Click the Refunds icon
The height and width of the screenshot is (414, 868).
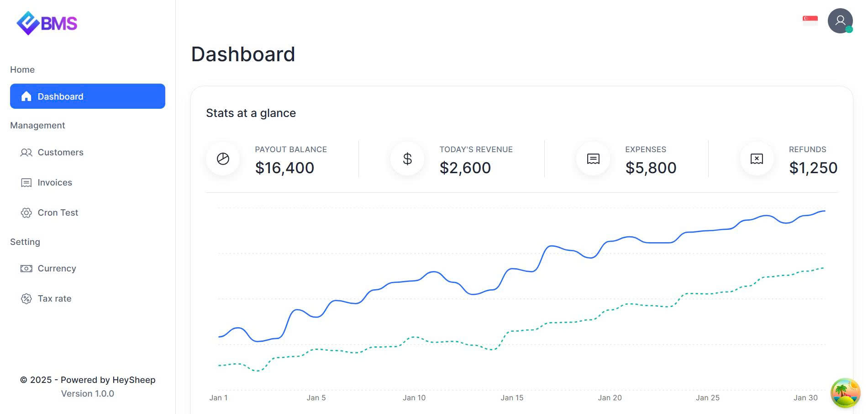(x=757, y=159)
